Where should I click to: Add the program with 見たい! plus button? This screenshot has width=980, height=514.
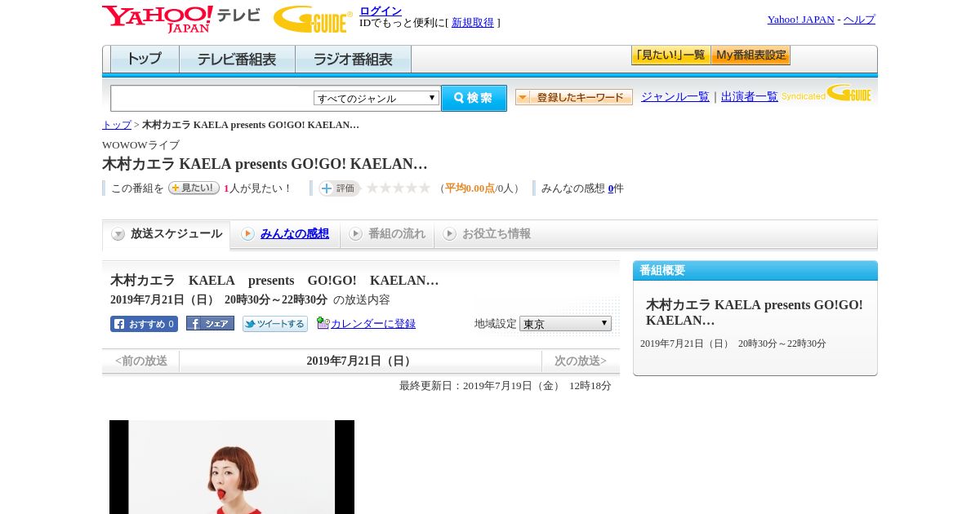(x=194, y=188)
